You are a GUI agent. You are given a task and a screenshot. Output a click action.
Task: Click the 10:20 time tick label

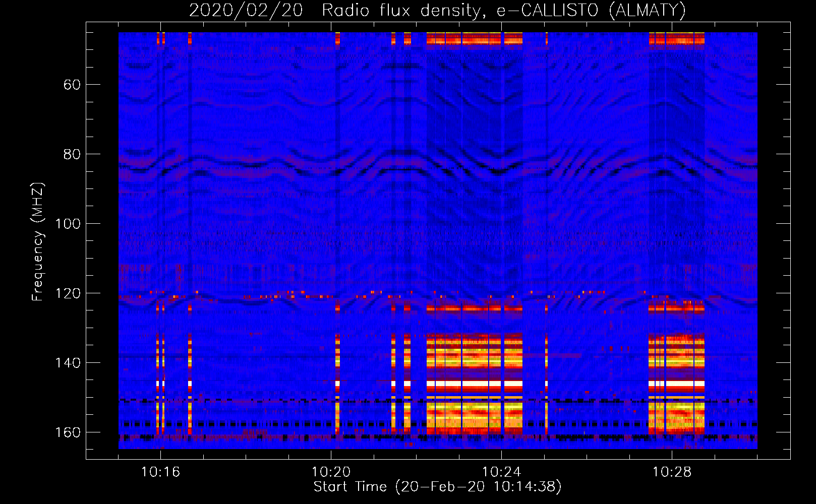point(331,472)
